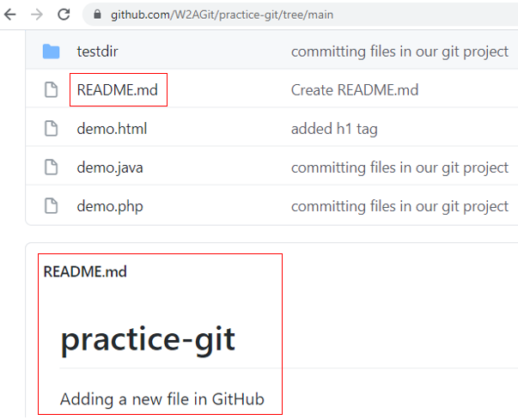
Task: Open the demo.php file
Action: coord(110,206)
